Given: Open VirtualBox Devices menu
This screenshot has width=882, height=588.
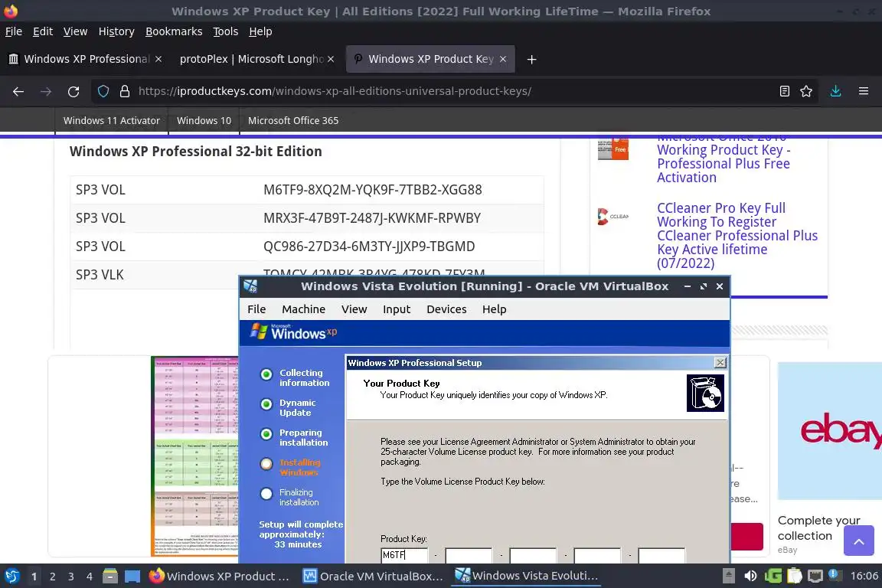Looking at the screenshot, I should [x=446, y=309].
